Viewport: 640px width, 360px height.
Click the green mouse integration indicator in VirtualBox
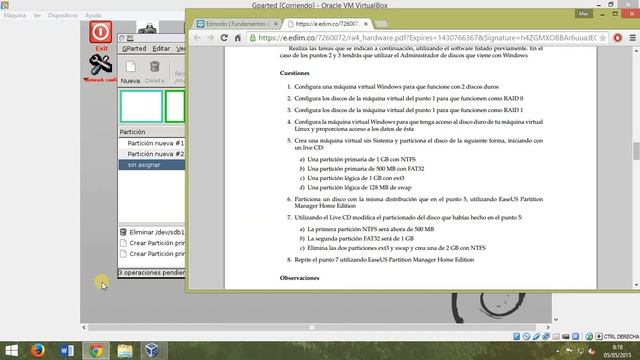[589, 336]
